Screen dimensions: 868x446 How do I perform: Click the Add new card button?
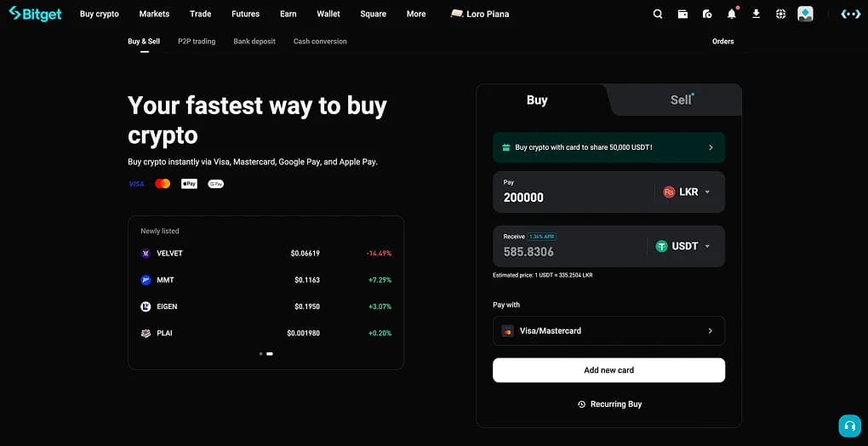click(608, 370)
